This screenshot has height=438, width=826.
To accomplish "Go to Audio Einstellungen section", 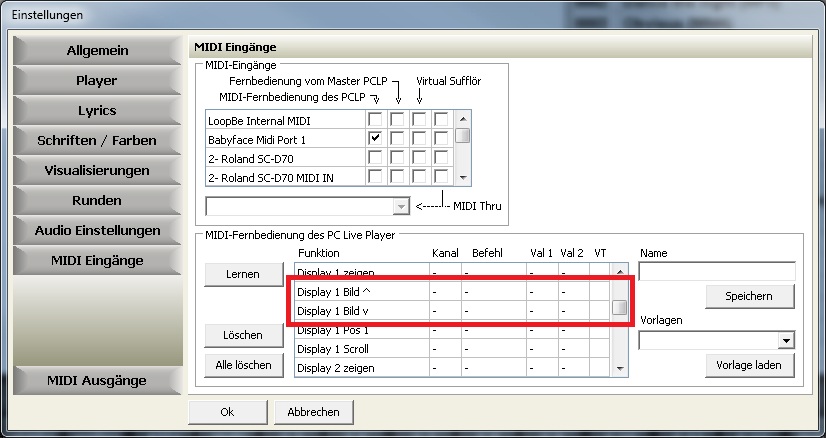I will coord(97,230).
